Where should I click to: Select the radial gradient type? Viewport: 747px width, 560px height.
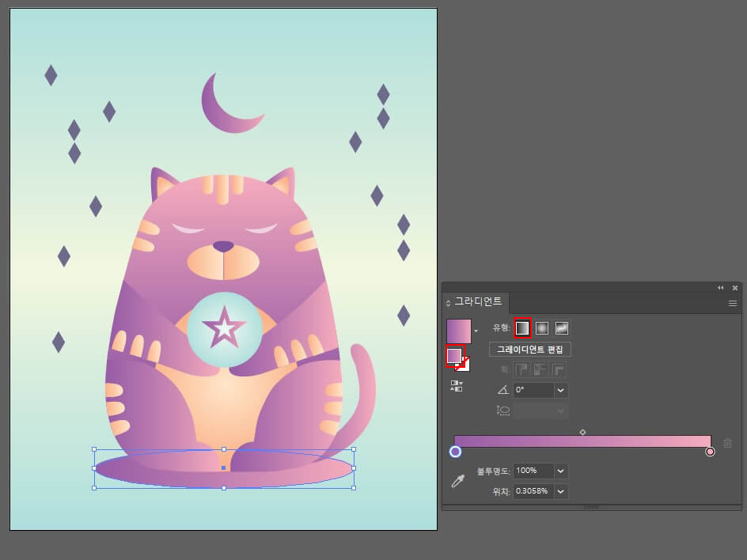pos(542,328)
